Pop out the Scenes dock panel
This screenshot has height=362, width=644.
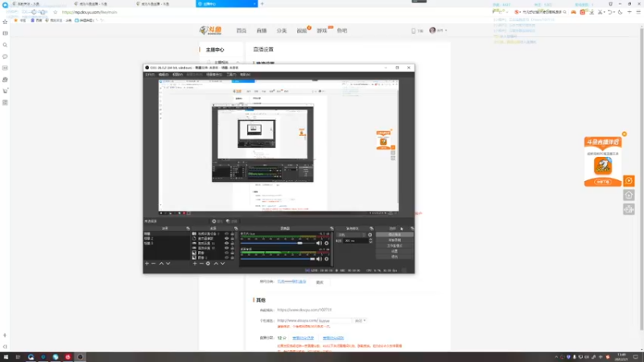pos(188,228)
